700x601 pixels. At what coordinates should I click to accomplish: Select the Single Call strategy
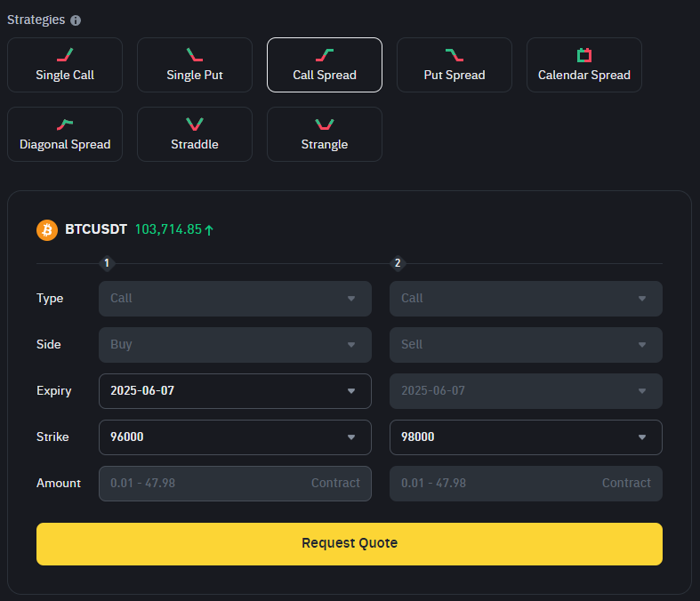tap(65, 65)
